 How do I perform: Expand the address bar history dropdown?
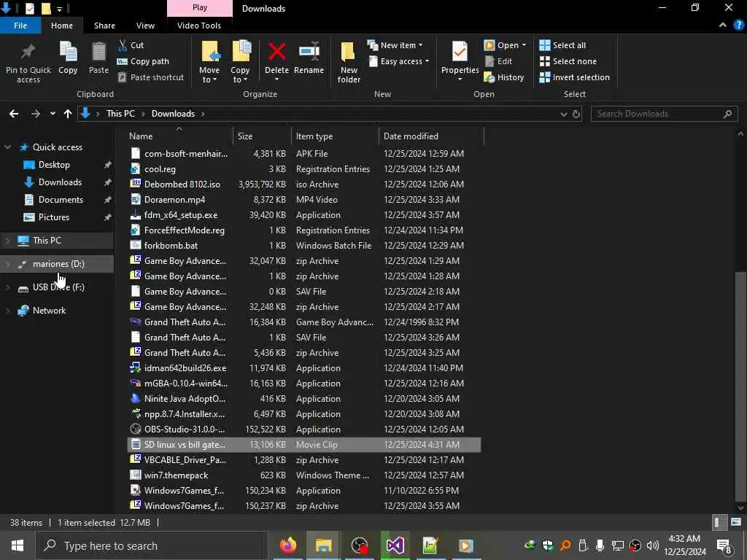pyautogui.click(x=564, y=114)
